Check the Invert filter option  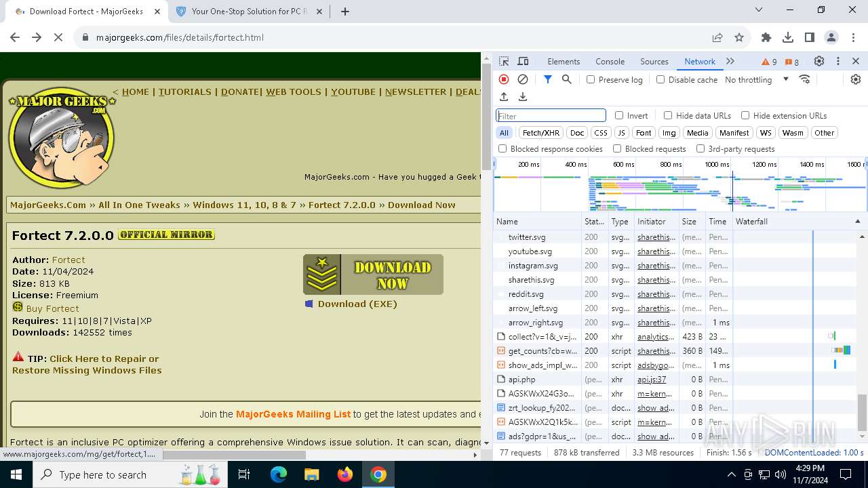tap(619, 115)
